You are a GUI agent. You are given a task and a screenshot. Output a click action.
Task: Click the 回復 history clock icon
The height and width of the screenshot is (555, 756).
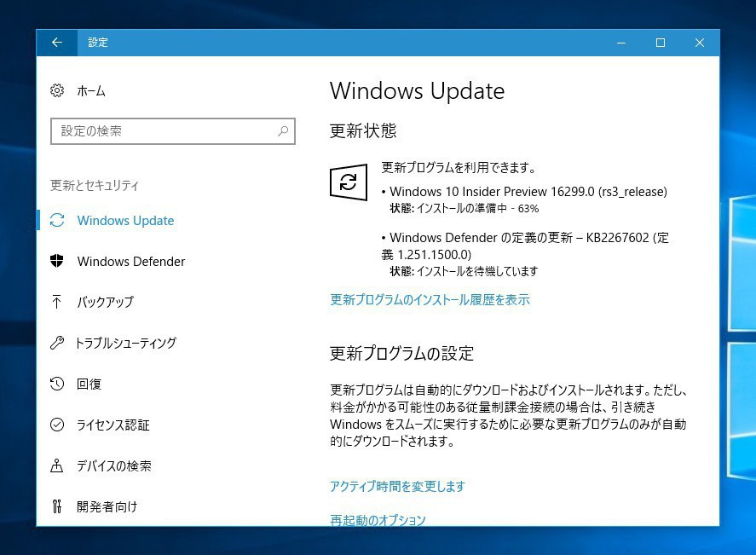tap(57, 384)
